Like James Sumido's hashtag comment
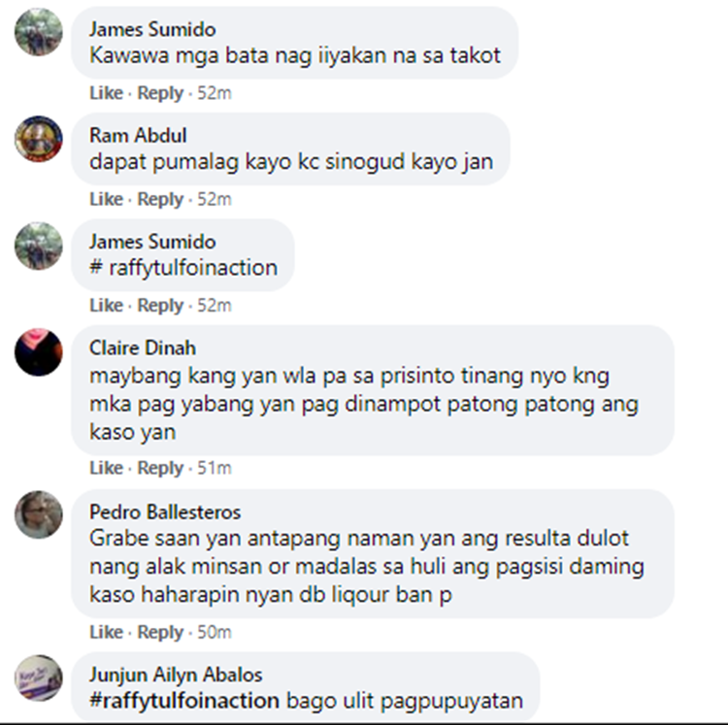 [x=107, y=306]
